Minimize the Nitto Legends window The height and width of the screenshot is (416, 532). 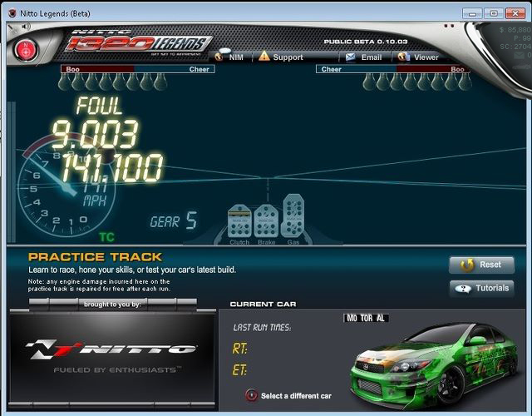472,13
